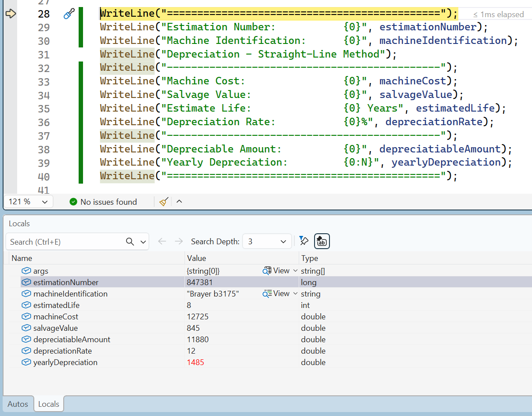Click the value 12 of depreciationRate
The image size is (532, 416).
click(x=191, y=351)
